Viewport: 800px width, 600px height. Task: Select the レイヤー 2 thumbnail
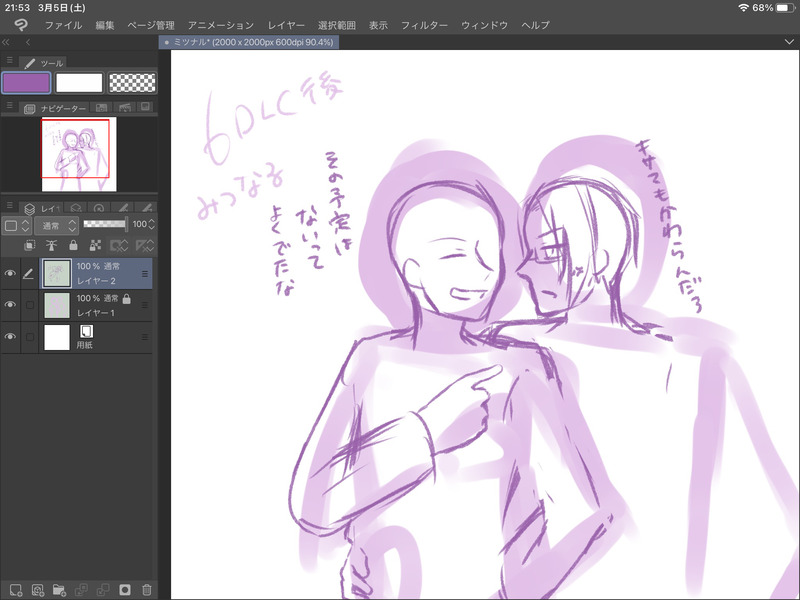click(x=57, y=273)
